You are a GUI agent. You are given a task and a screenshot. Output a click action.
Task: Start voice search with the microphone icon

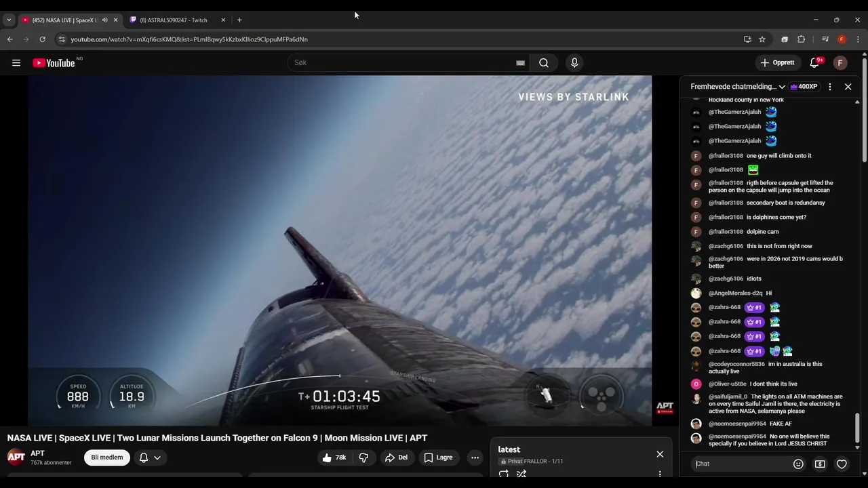[x=574, y=63]
